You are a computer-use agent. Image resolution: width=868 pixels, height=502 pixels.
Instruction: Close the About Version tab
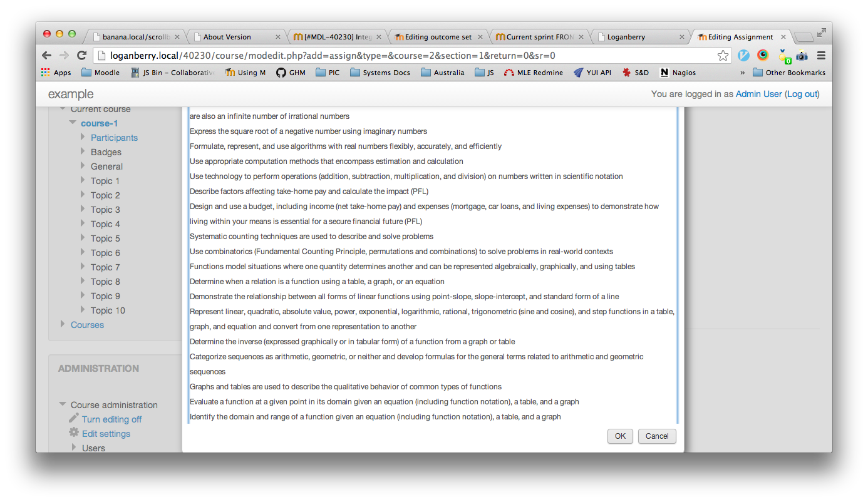278,37
